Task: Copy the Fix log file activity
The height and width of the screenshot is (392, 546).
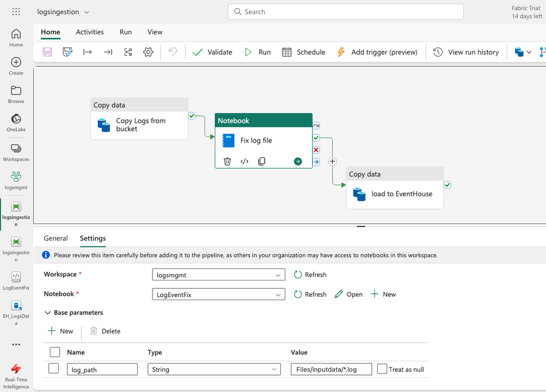Action: coord(262,161)
